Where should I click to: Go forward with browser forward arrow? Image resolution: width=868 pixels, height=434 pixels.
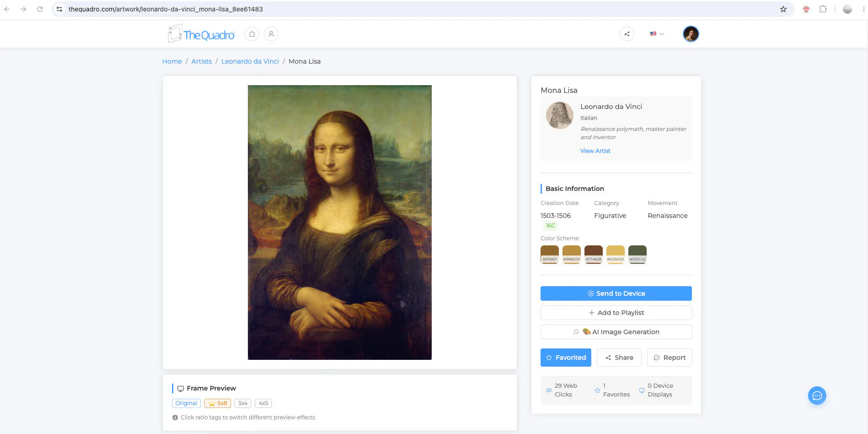point(23,9)
